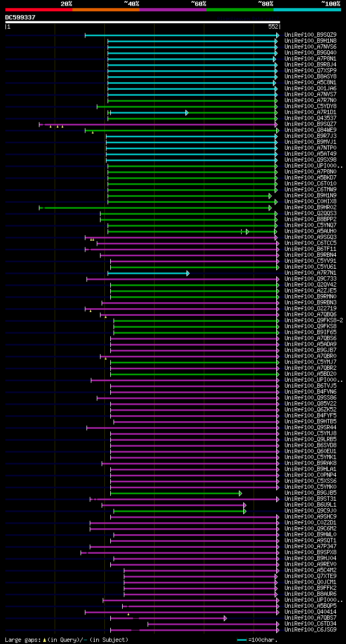Click the 552 query end position label
The width and height of the screenshot is (346, 644).
click(x=274, y=26)
